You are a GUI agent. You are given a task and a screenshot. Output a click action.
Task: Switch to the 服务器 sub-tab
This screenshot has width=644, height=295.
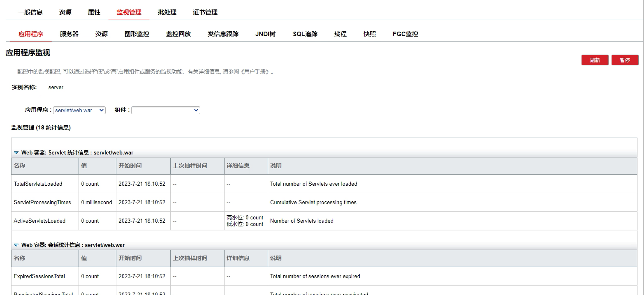69,34
